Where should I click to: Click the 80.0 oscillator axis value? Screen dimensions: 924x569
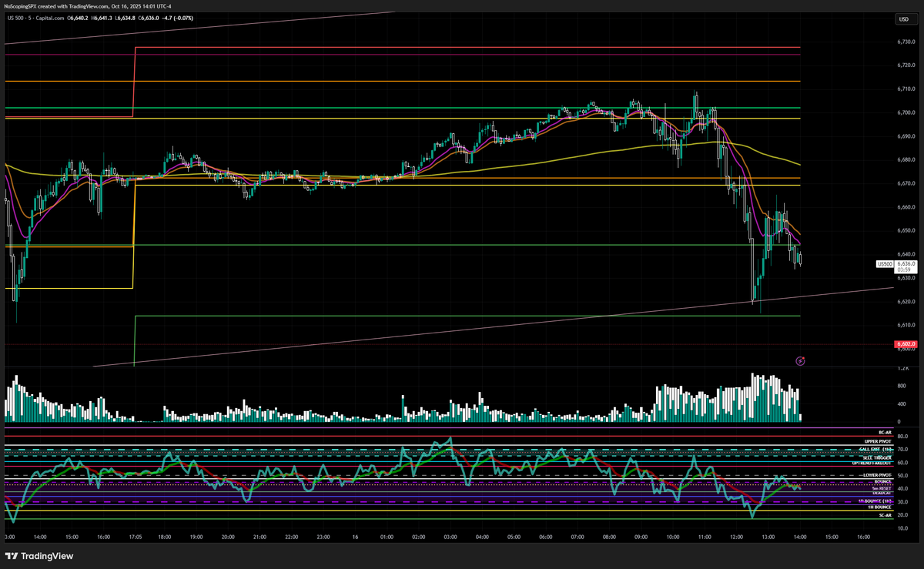(902, 437)
